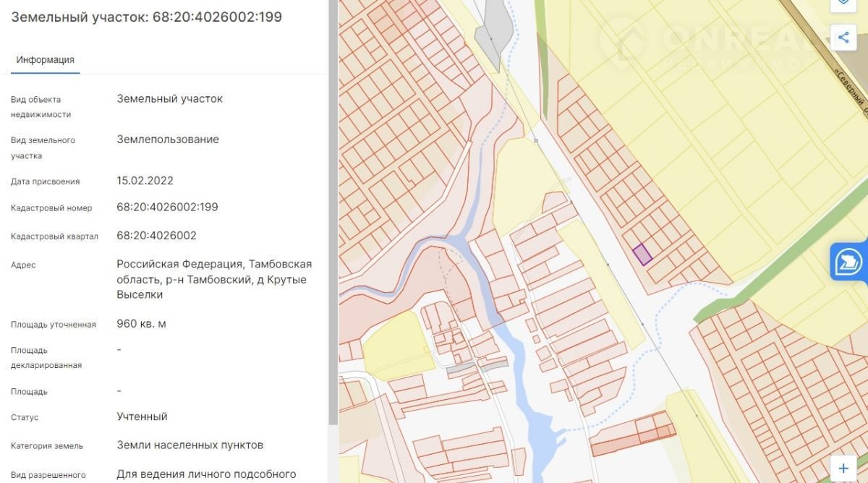The image size is (868, 483).
Task: Click the road label on the map
Action: (x=852, y=90)
